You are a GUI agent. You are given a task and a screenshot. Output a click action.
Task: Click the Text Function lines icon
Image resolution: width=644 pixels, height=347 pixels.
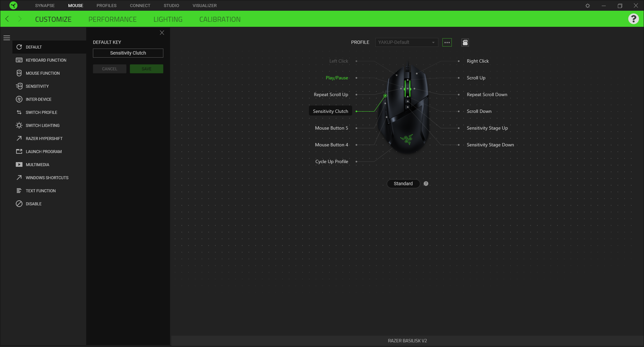pos(19,191)
